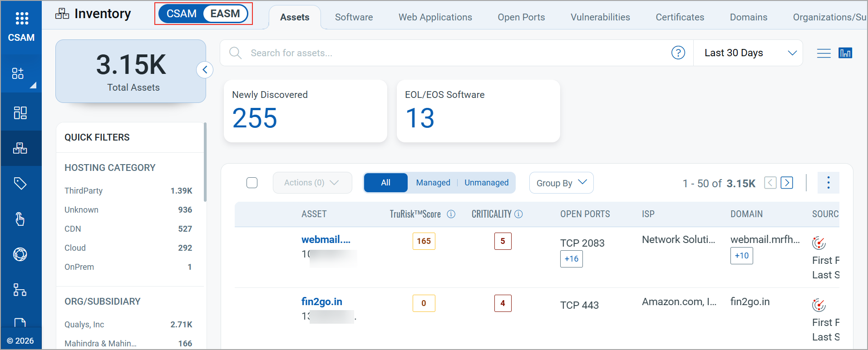The width and height of the screenshot is (868, 350).
Task: Switch to list view icon
Action: click(x=824, y=53)
